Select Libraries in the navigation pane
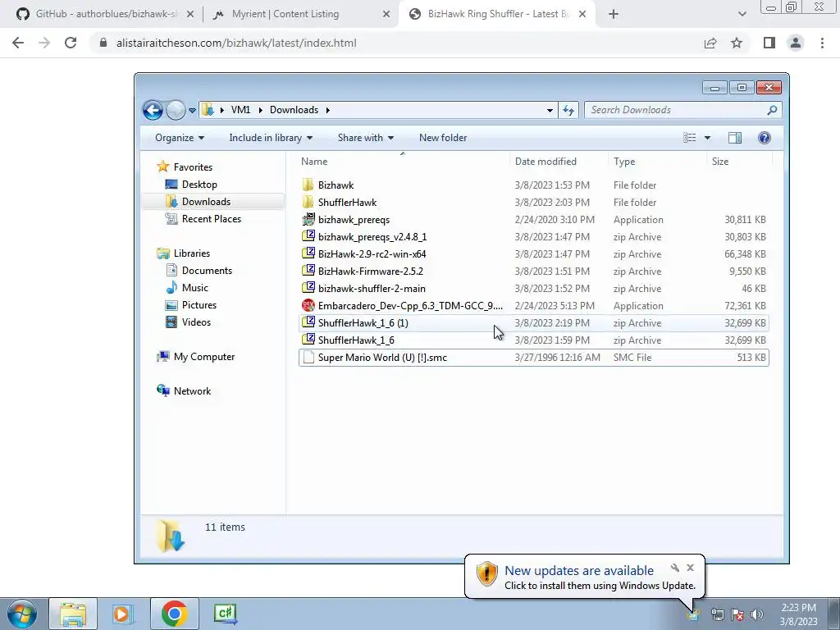840x630 pixels. [183, 253]
